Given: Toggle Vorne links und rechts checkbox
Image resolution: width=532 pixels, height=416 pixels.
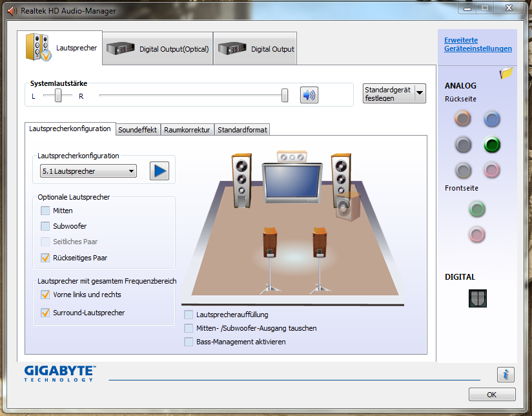Looking at the screenshot, I should pyautogui.click(x=45, y=295).
